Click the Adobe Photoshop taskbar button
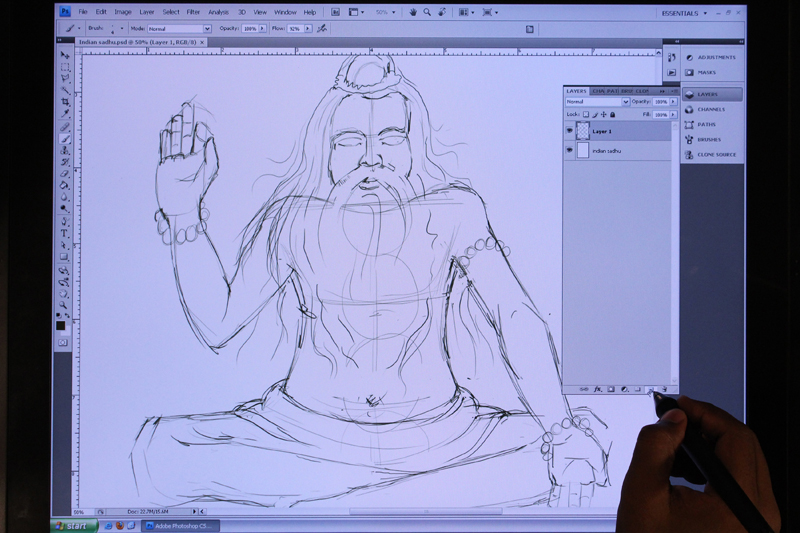The height and width of the screenshot is (533, 800). click(181, 525)
